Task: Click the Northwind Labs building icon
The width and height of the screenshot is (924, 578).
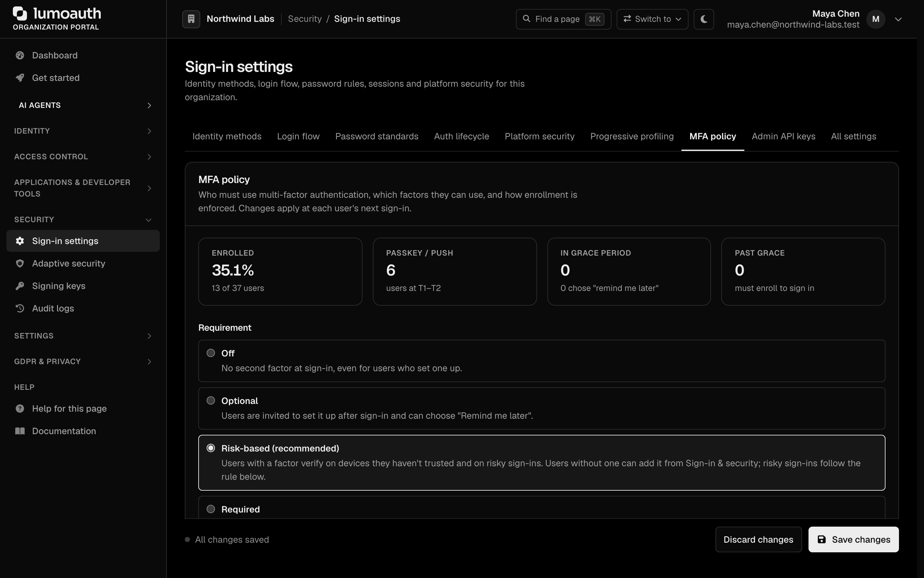Action: pos(191,19)
